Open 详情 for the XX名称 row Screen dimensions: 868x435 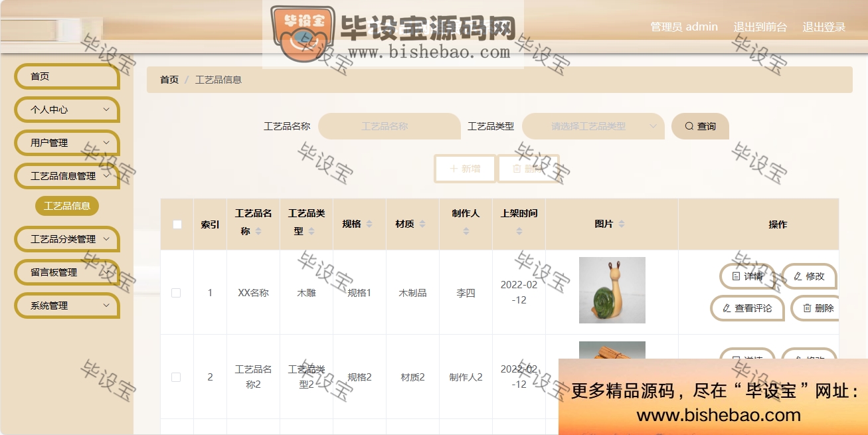(x=748, y=276)
